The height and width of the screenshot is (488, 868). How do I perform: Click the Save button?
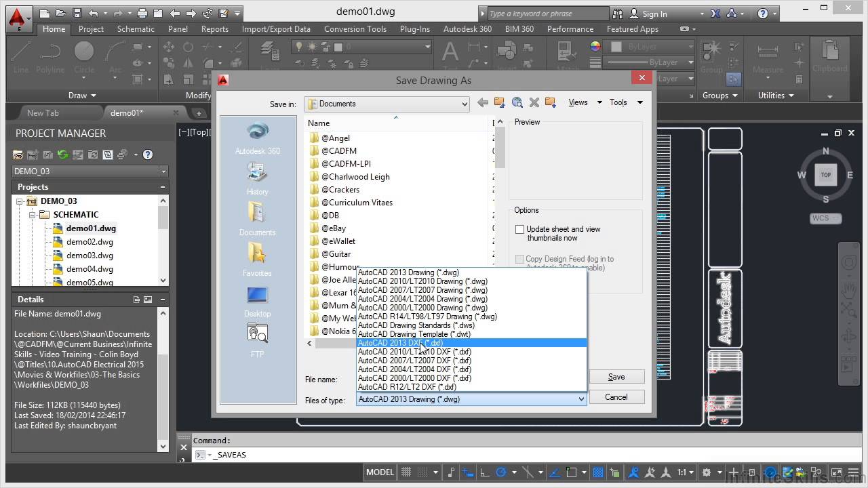(616, 377)
